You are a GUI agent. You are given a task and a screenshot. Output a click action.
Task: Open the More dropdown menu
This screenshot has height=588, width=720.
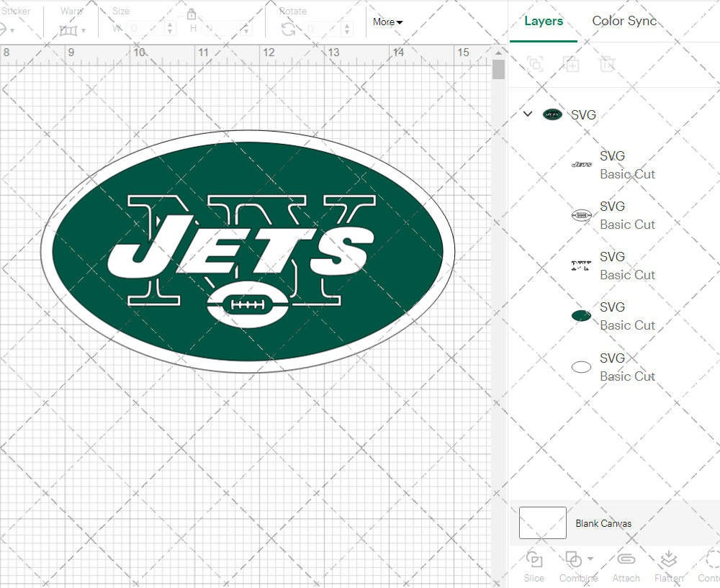(x=387, y=22)
